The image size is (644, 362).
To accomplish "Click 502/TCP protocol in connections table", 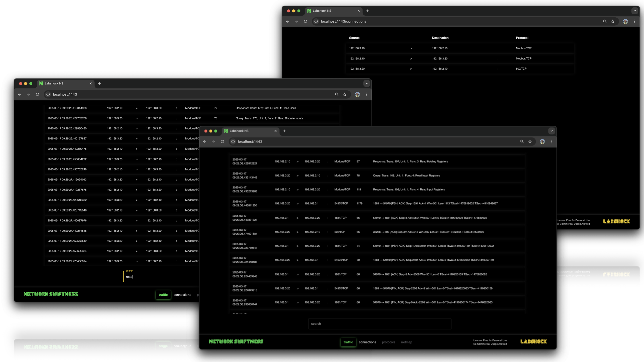I will coord(521,69).
